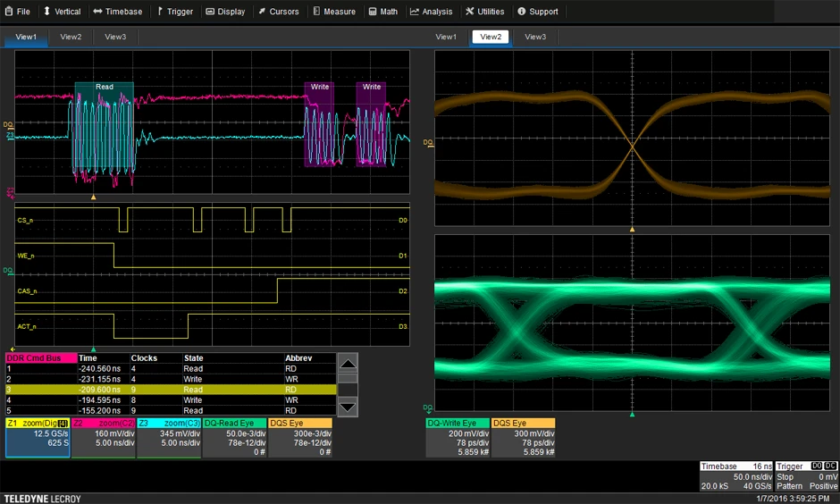Switch to View1 tab in right pane
The height and width of the screenshot is (504, 840).
coord(446,37)
